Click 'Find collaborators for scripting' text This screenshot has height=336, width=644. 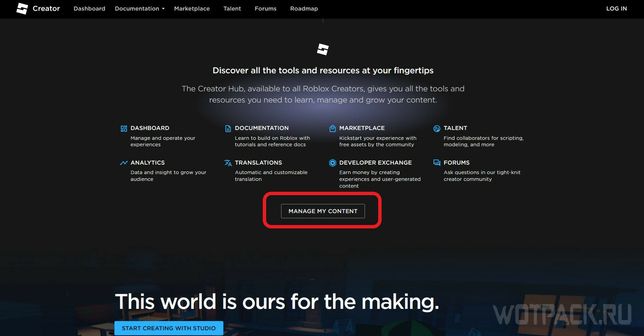click(484, 141)
